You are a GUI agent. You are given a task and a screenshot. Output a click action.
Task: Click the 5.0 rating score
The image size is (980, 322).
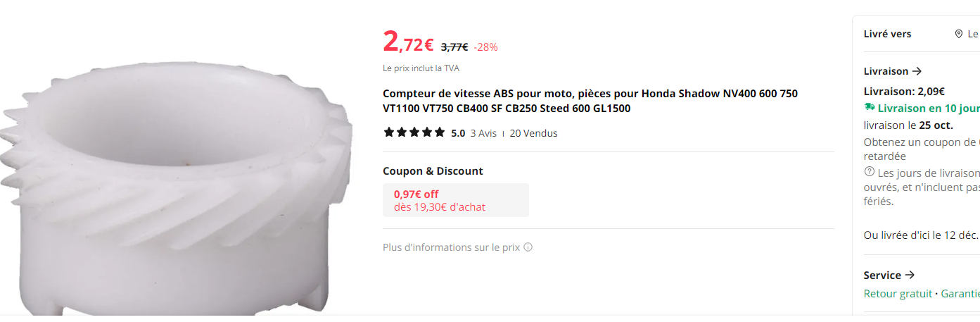458,133
